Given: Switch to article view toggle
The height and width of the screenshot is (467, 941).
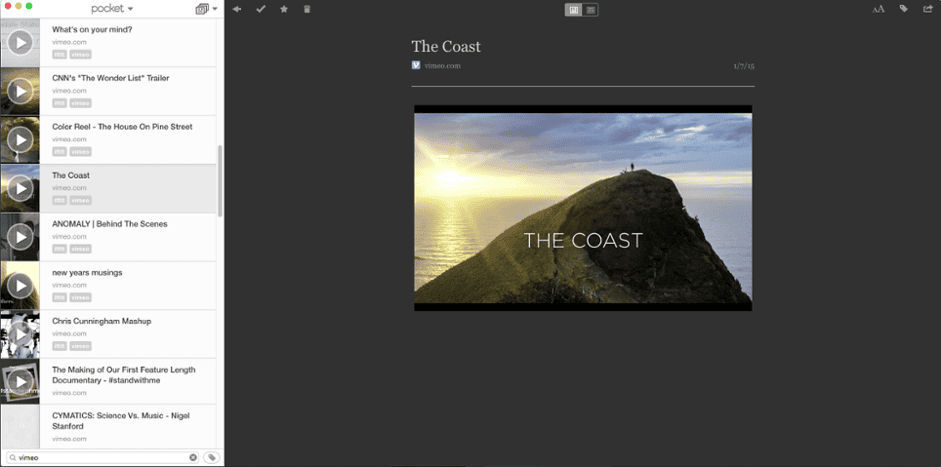Looking at the screenshot, I should pos(574,10).
